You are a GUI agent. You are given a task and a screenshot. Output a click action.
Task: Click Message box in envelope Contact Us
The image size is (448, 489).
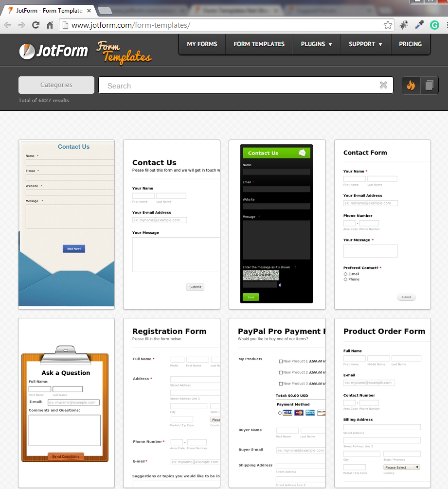tap(70, 217)
